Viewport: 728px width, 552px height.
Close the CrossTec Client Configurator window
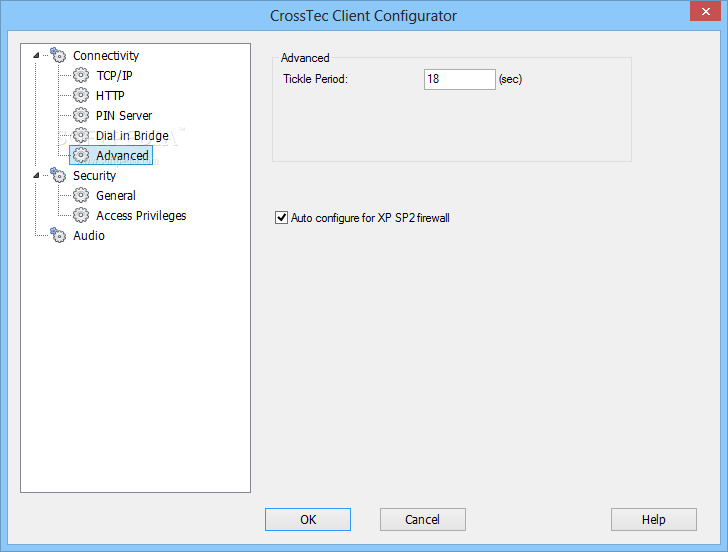(x=705, y=12)
